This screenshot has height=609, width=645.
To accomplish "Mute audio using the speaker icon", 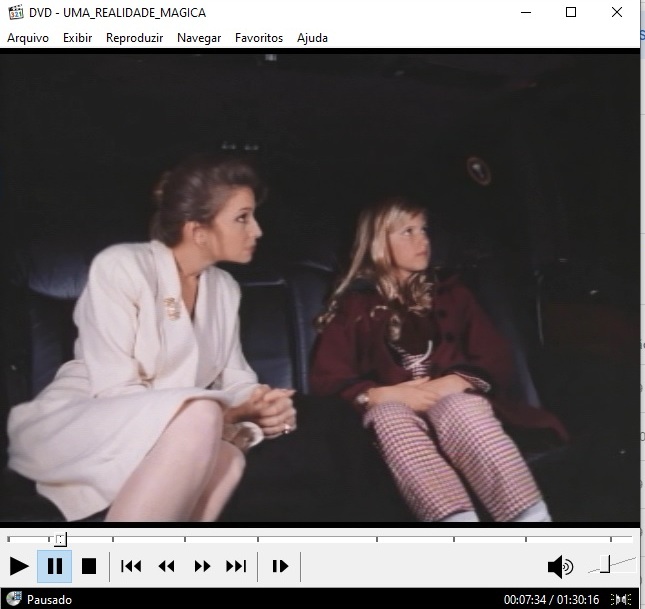I will click(560, 567).
